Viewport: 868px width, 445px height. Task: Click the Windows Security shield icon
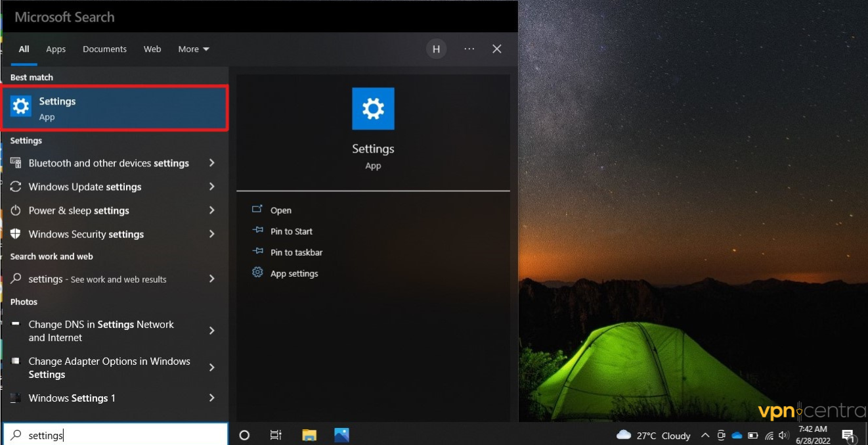pos(14,234)
